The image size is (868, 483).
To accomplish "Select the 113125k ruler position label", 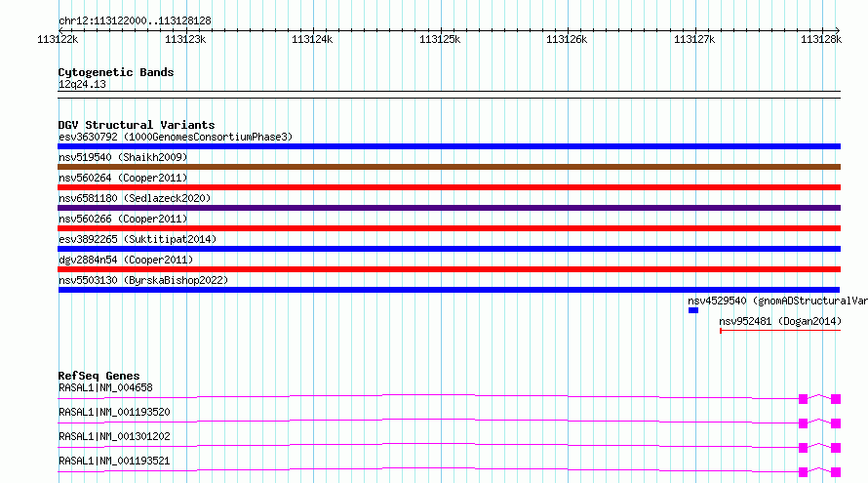I will [440, 39].
